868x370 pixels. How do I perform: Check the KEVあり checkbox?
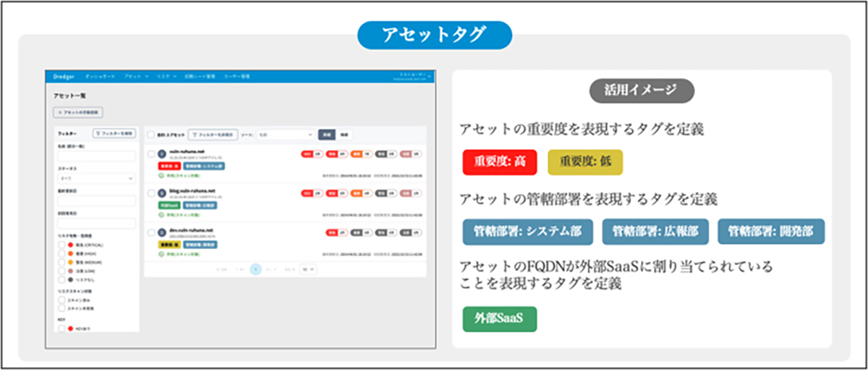(61, 329)
